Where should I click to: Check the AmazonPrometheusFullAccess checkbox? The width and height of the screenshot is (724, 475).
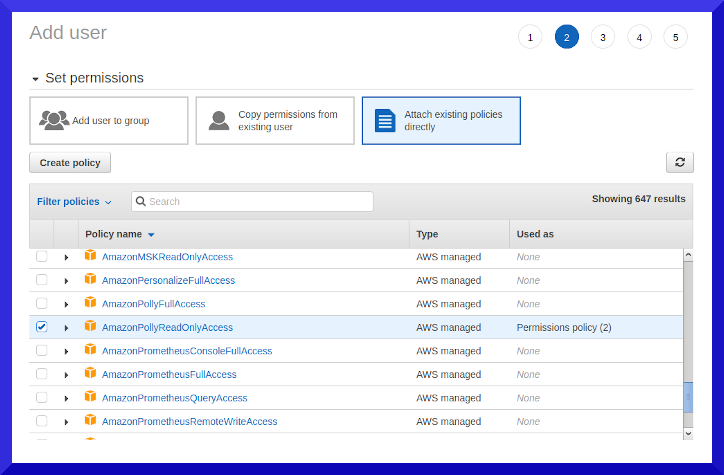pos(42,374)
